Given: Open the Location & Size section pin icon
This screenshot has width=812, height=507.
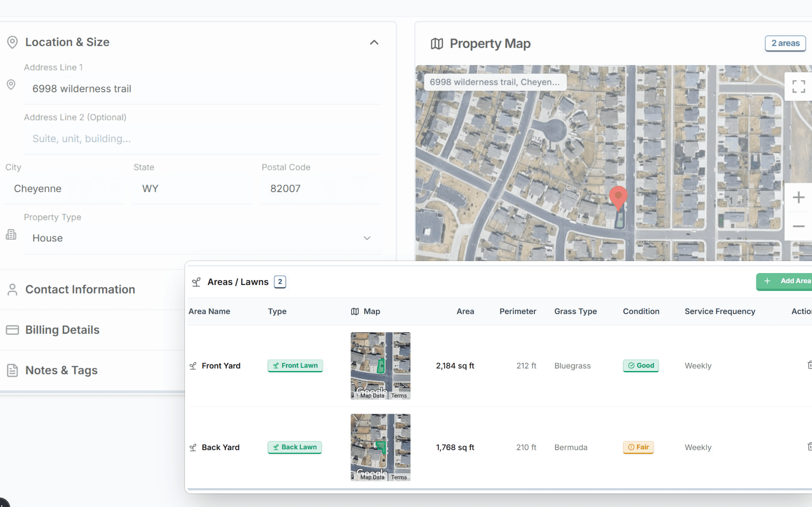Looking at the screenshot, I should click(12, 42).
